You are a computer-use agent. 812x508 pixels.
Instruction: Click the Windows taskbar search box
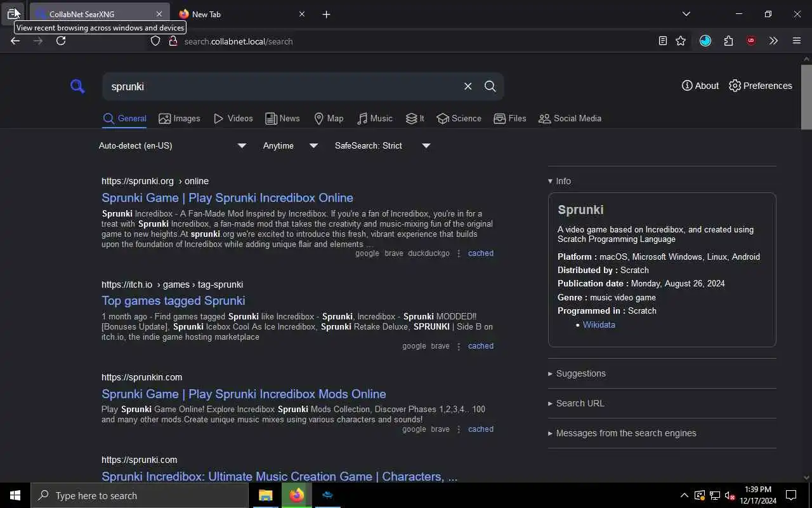[140, 495]
